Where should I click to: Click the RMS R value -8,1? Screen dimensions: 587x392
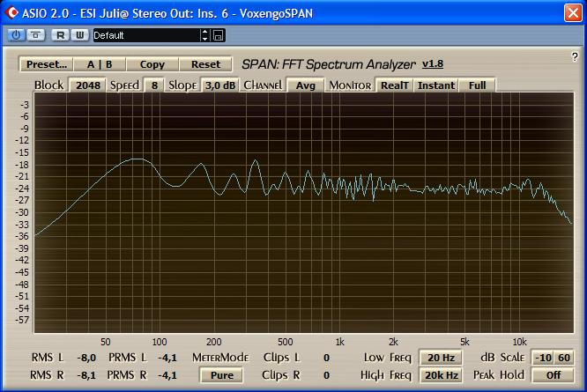86,375
